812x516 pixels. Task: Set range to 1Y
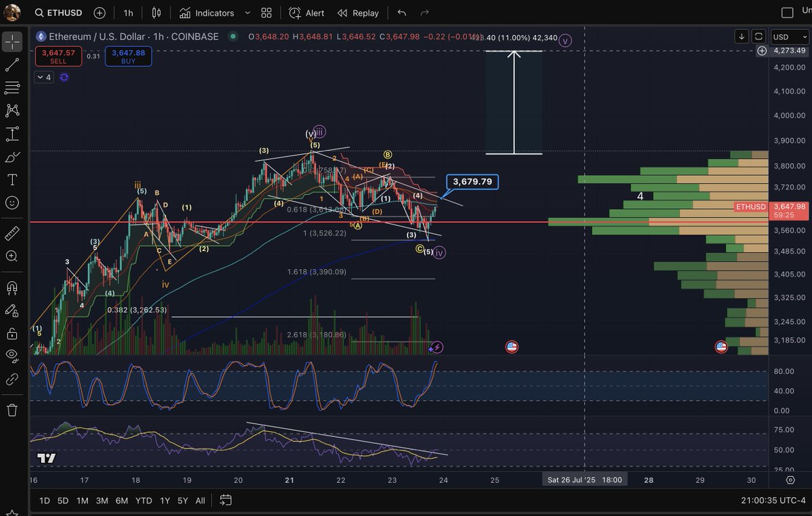(164, 500)
